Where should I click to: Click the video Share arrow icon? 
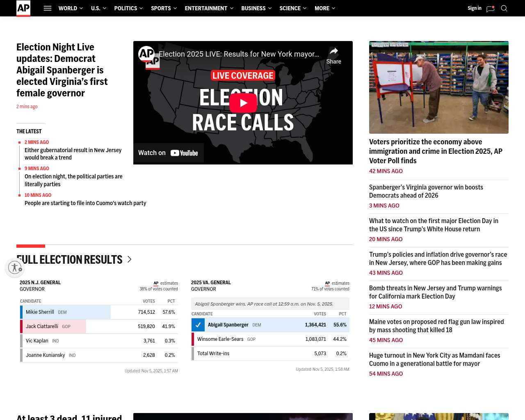coord(334,51)
